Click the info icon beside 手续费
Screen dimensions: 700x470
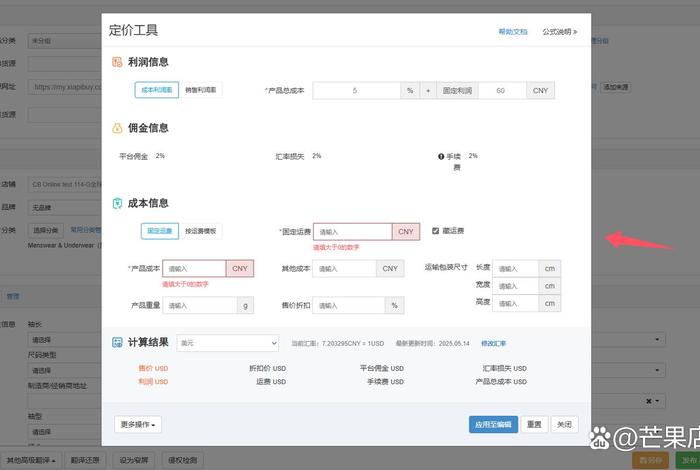coord(441,156)
